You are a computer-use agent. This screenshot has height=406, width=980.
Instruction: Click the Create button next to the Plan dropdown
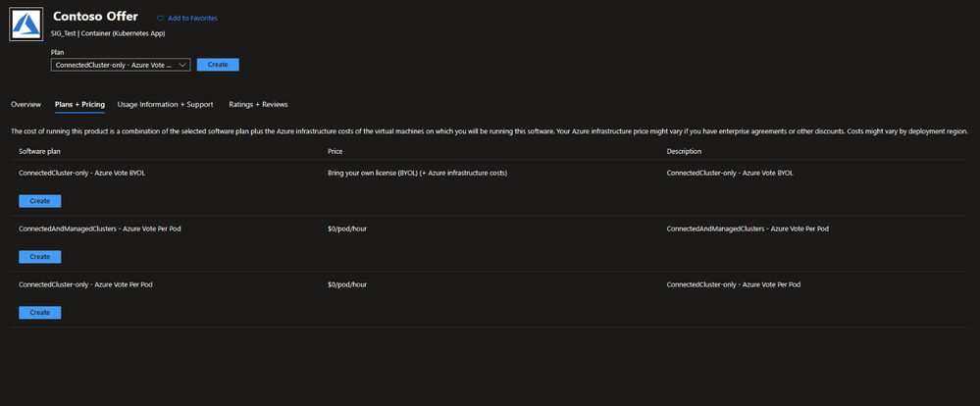click(218, 65)
